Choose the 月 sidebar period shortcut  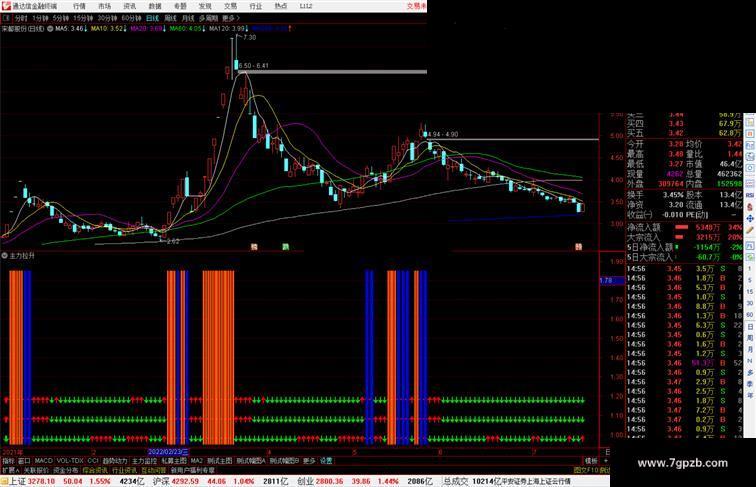click(x=750, y=349)
